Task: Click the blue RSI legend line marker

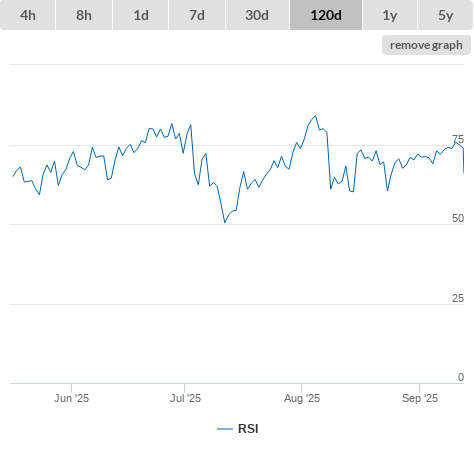Action: point(225,429)
